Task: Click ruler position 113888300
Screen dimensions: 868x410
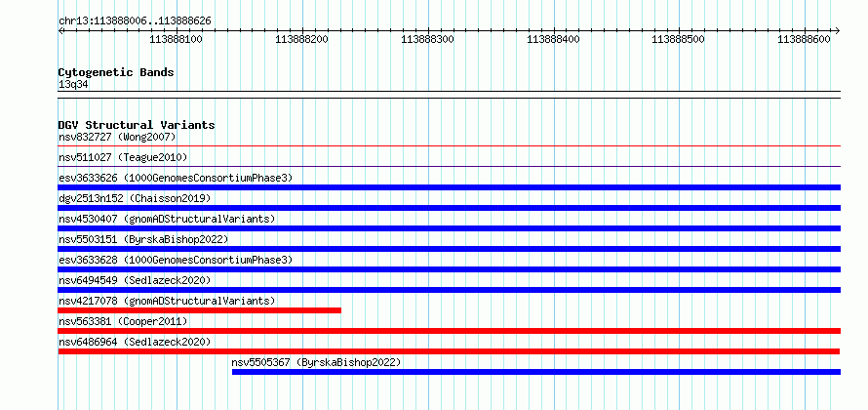Action: [x=427, y=39]
